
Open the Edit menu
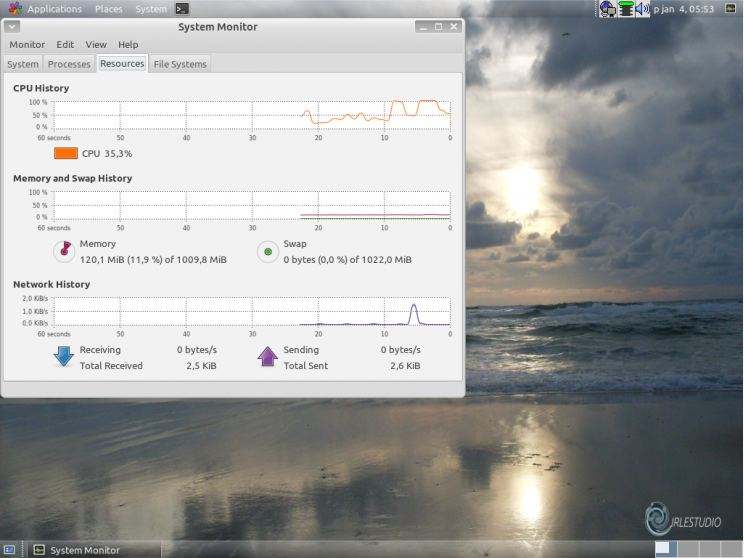(65, 45)
